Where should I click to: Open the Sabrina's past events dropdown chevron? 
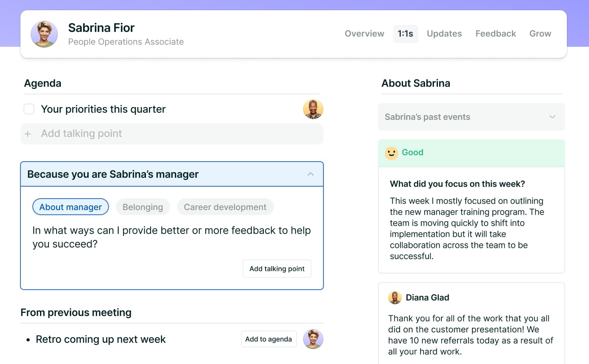(552, 117)
